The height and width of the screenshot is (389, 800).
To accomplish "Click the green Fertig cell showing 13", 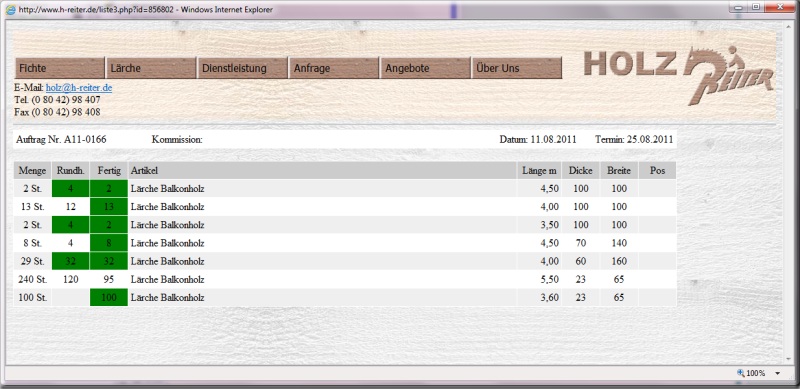I will (109, 207).
